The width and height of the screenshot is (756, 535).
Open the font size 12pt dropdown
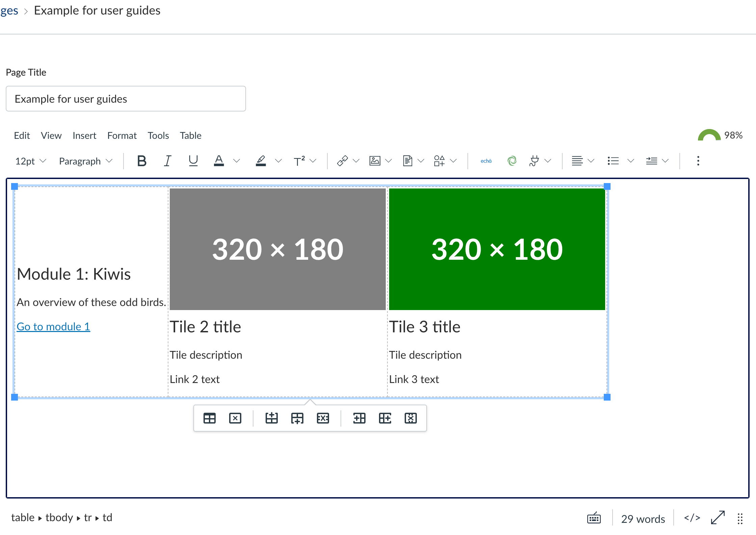click(31, 161)
